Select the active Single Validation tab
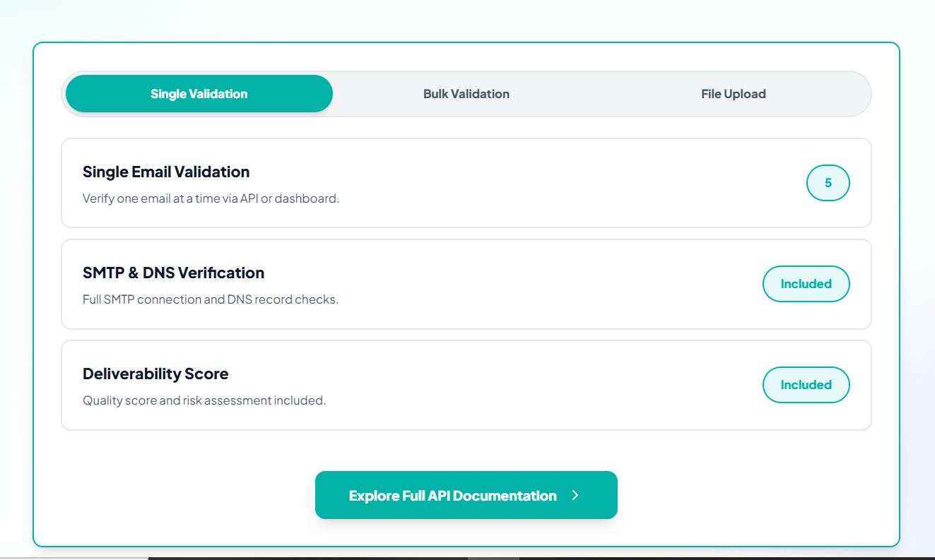This screenshot has height=560, width=935. pos(199,93)
